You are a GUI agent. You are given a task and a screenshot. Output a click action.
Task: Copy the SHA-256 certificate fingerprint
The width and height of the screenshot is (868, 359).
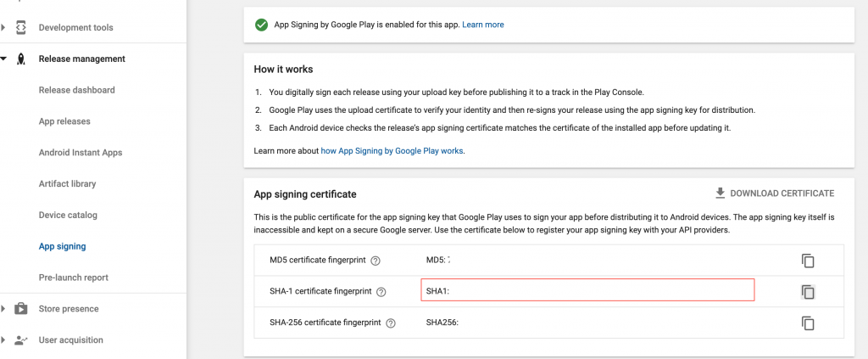point(808,323)
